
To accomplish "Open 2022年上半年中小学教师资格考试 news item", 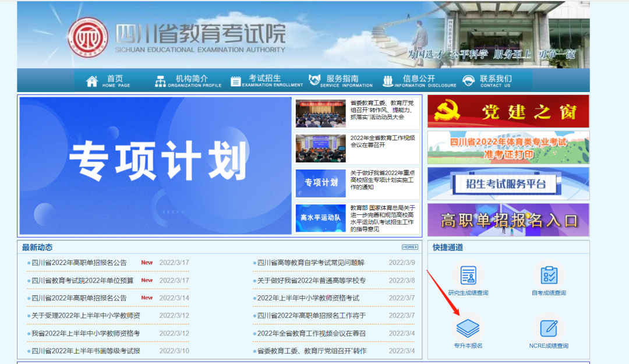I will pos(308,298).
